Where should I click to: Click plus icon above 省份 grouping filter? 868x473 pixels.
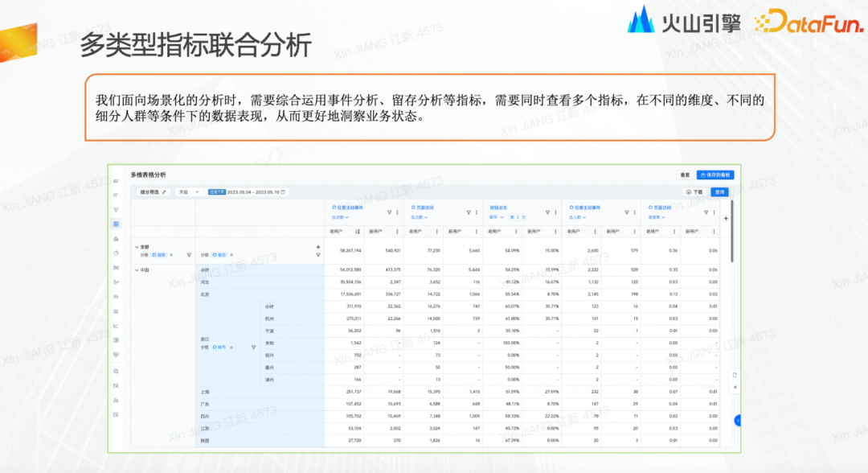click(x=318, y=247)
